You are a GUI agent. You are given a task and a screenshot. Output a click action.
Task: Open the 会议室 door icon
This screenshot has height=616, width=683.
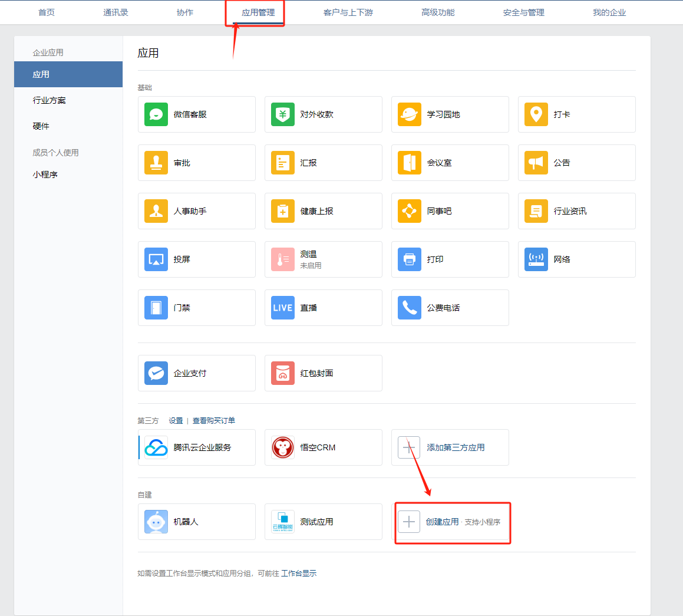[x=410, y=163]
